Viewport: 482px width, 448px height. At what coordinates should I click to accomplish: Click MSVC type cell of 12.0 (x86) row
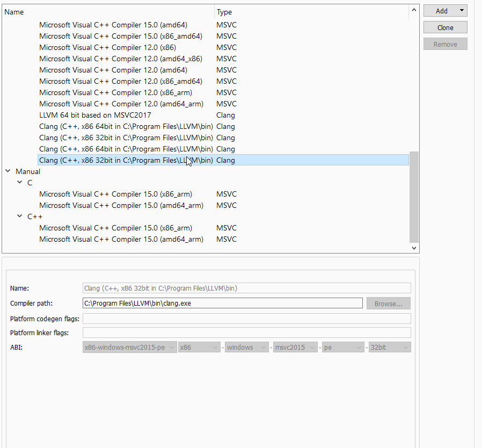[227, 47]
